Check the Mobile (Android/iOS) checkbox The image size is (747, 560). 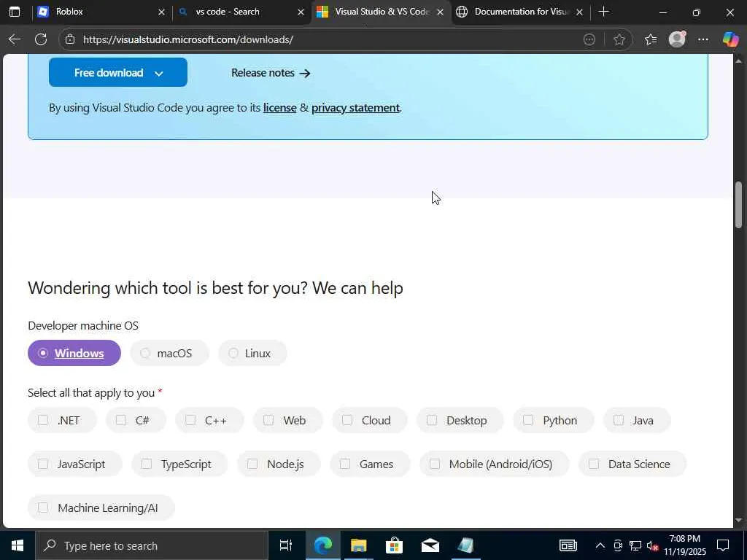point(435,464)
